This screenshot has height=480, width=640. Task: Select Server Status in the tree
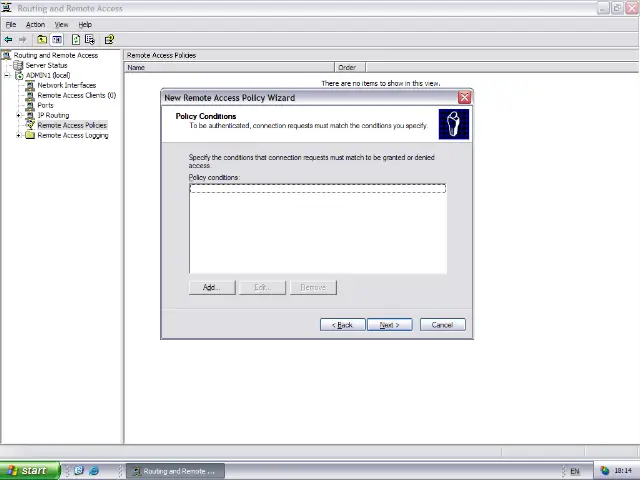point(46,65)
